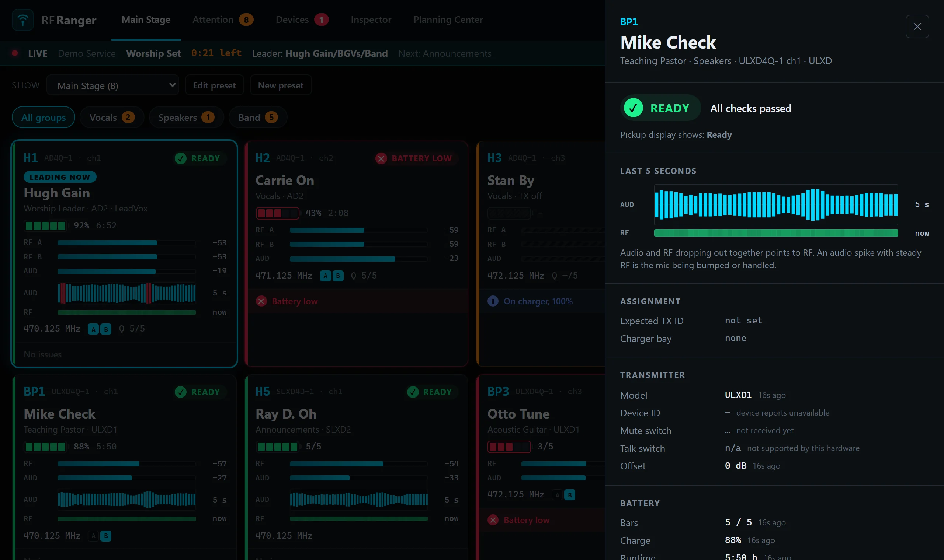Toggle antenna A badge on BP1 card
The image size is (944, 560).
click(93, 535)
